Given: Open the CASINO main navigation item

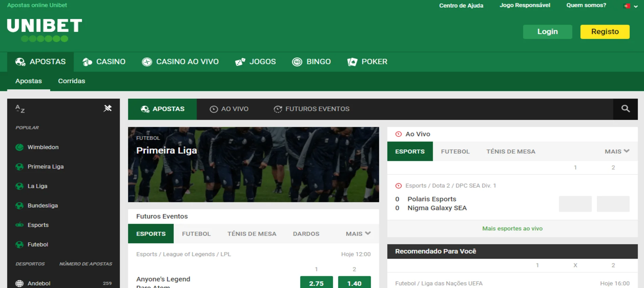Looking at the screenshot, I should click(104, 62).
